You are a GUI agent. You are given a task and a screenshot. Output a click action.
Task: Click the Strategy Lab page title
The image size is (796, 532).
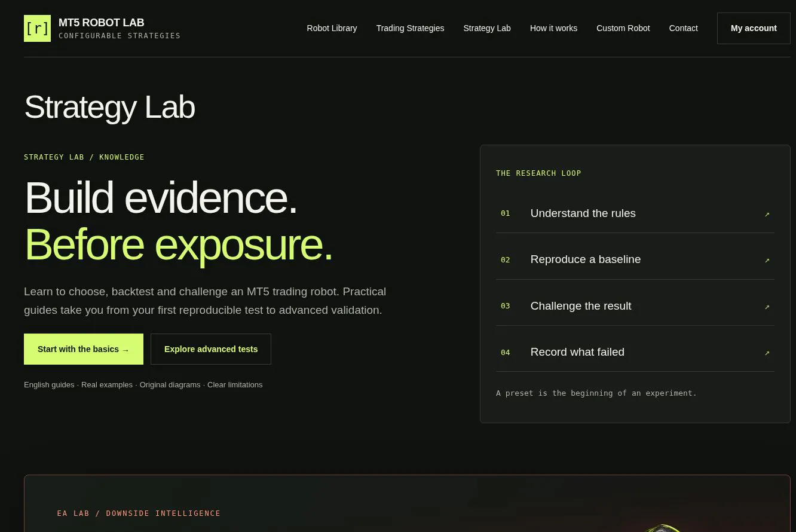coord(109,107)
